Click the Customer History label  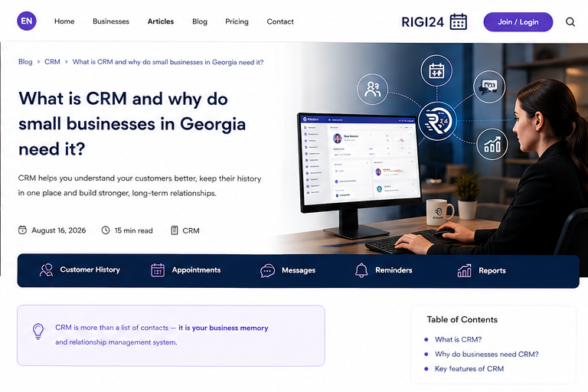pyautogui.click(x=90, y=269)
